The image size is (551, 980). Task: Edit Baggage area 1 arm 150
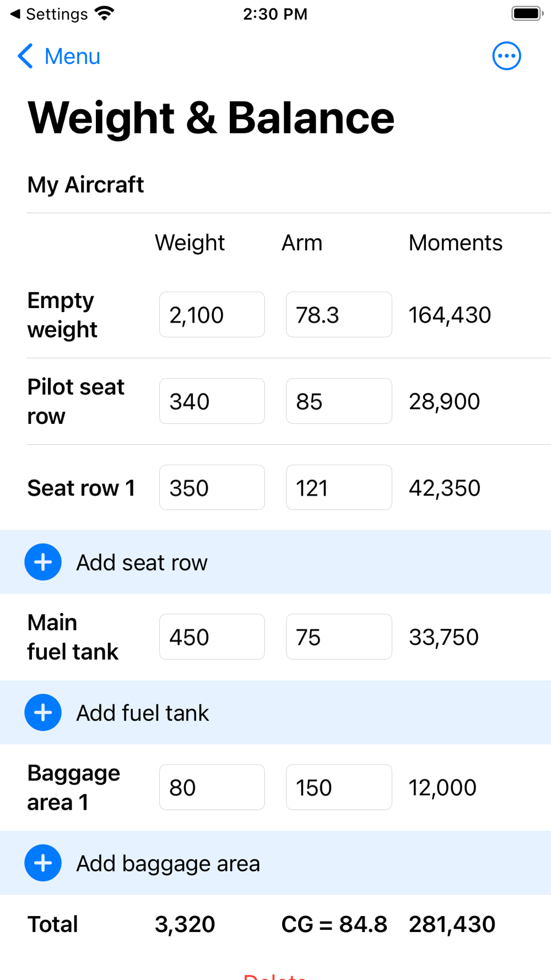(x=339, y=788)
